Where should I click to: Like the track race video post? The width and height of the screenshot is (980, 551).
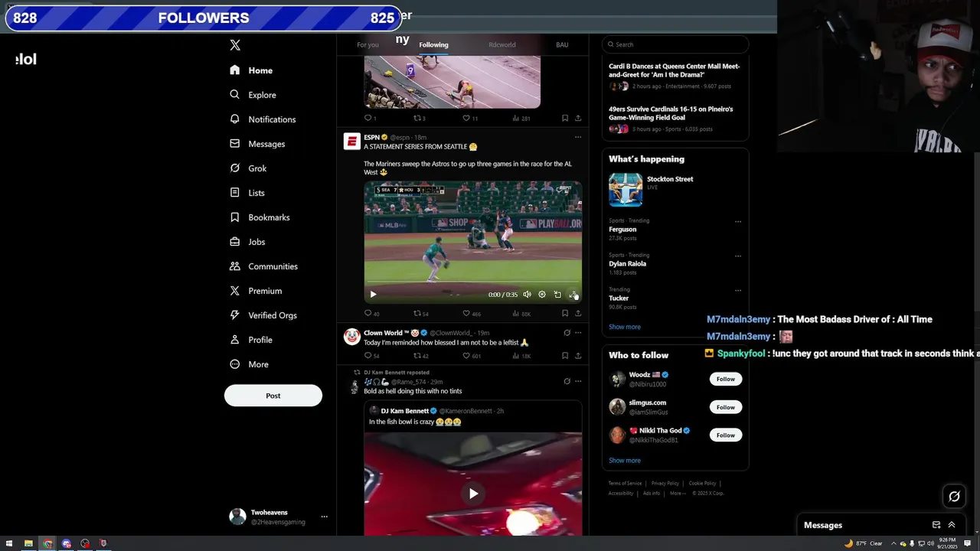point(470,119)
